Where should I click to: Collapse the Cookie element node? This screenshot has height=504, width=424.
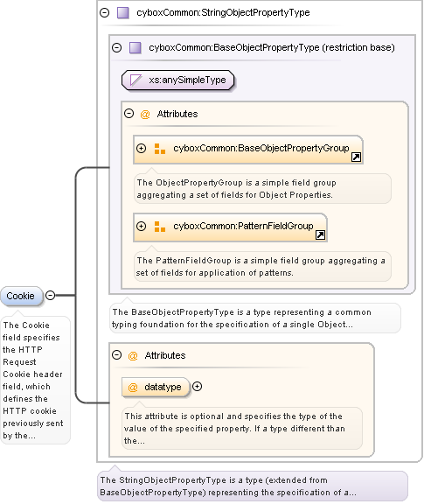(x=50, y=295)
